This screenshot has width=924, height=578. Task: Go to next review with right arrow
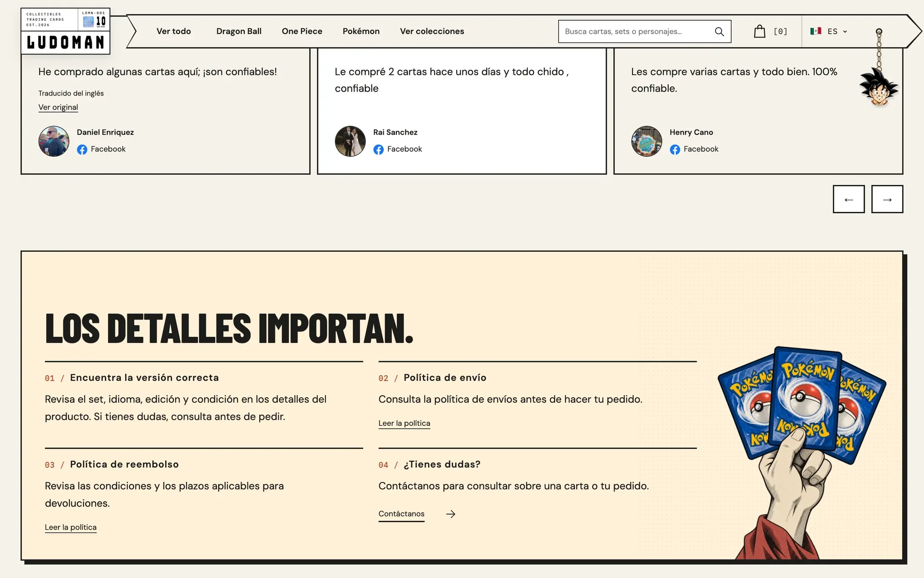pyautogui.click(x=887, y=199)
